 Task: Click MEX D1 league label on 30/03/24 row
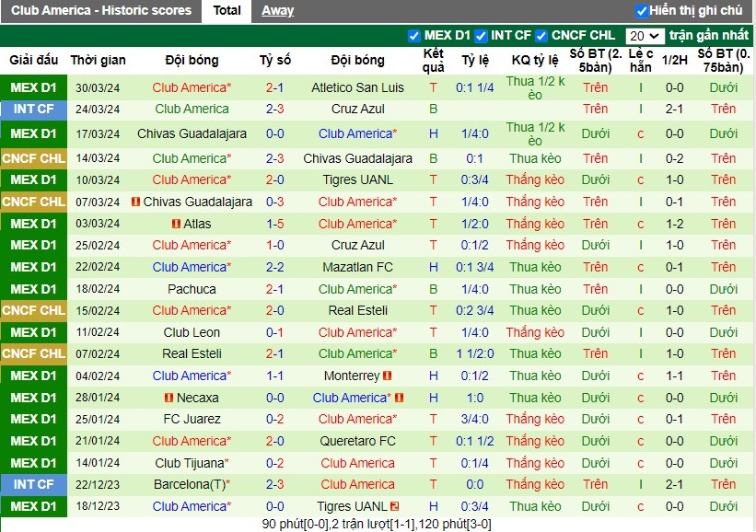pyautogui.click(x=34, y=87)
